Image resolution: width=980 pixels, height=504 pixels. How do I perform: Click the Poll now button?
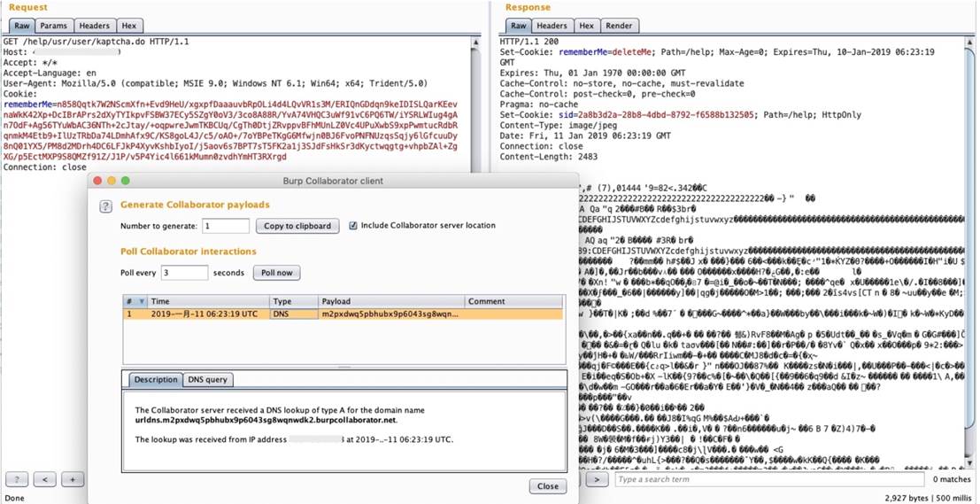coord(277,273)
